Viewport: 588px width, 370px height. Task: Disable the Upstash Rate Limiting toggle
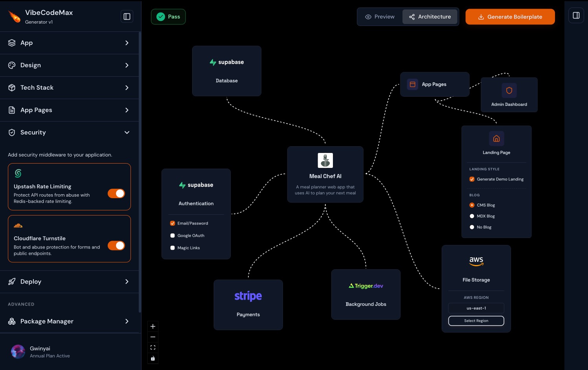click(x=116, y=193)
